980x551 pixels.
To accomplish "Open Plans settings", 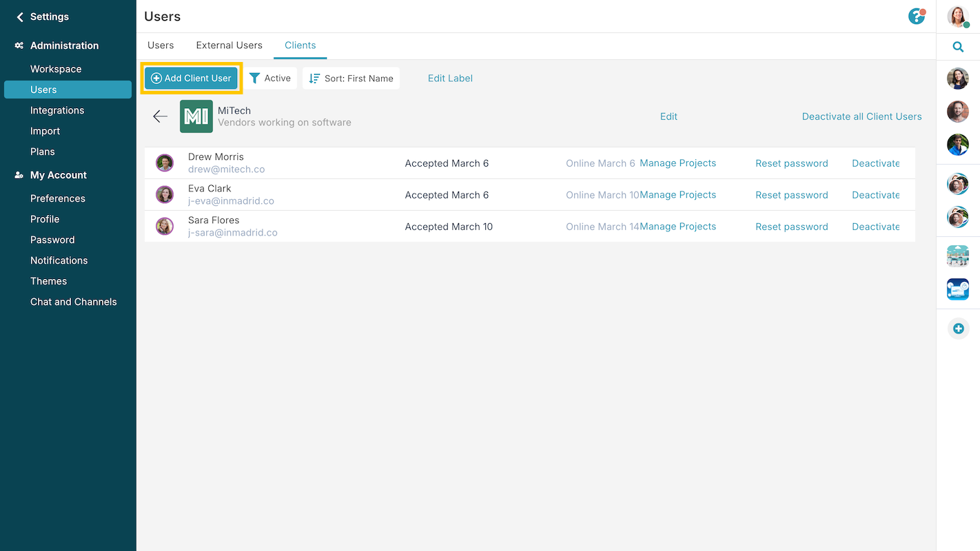I will [43, 152].
